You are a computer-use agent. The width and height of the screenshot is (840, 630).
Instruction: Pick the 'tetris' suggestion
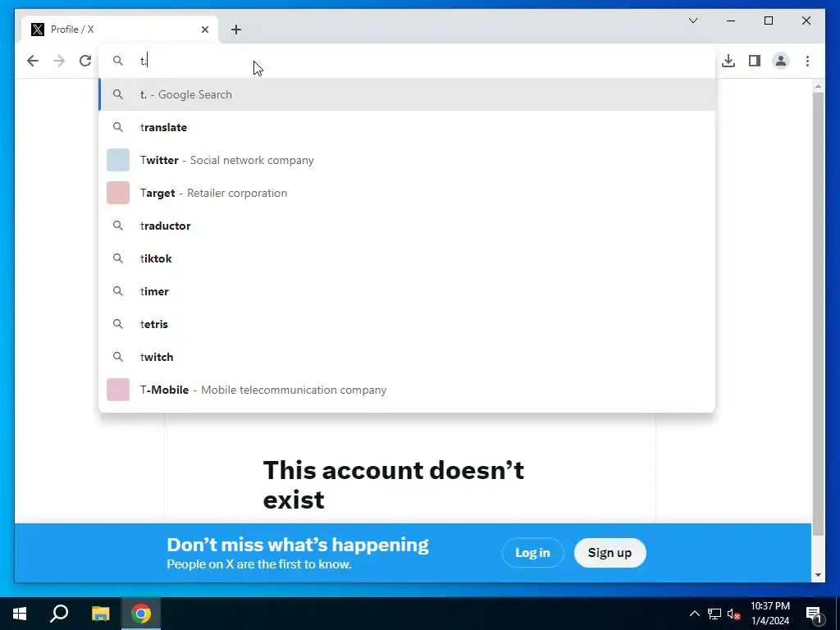click(x=407, y=324)
